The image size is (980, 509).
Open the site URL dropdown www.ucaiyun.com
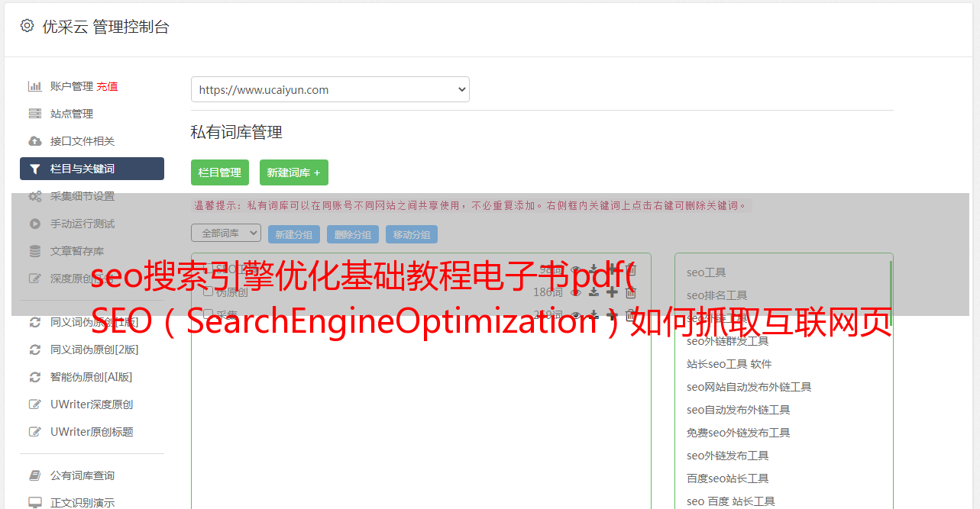(x=330, y=89)
